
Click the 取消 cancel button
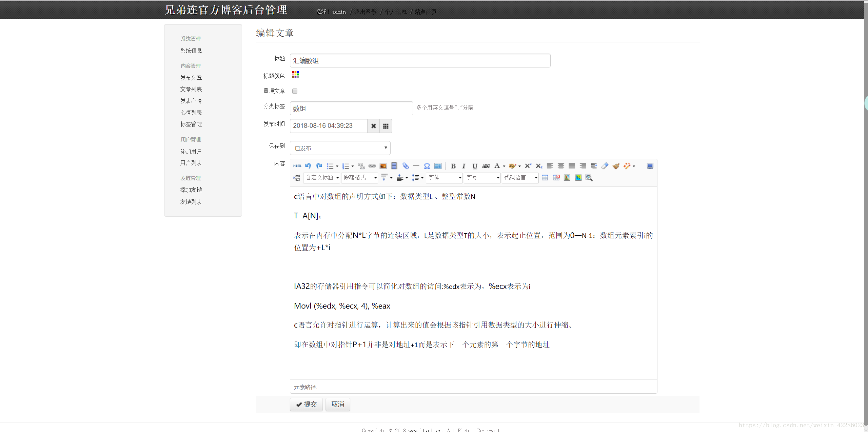pos(338,405)
